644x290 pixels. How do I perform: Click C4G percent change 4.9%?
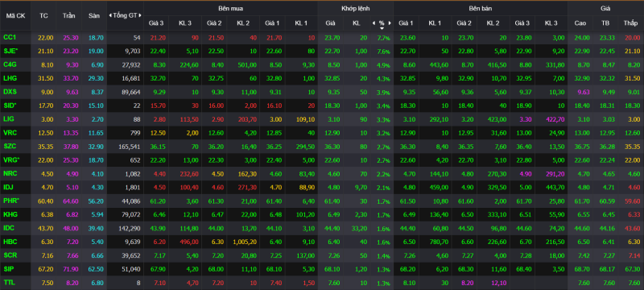pyautogui.click(x=383, y=65)
